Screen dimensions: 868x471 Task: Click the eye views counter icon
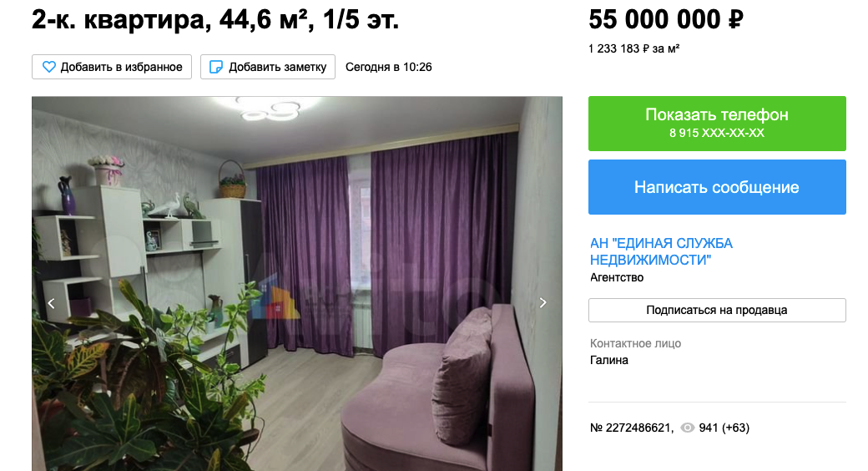click(687, 428)
